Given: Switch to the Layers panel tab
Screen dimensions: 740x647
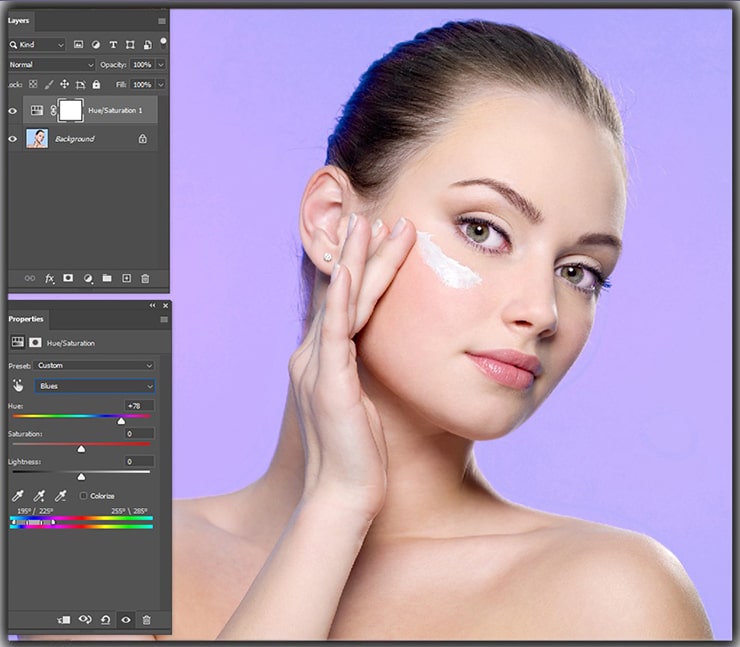Looking at the screenshot, I should (19, 20).
